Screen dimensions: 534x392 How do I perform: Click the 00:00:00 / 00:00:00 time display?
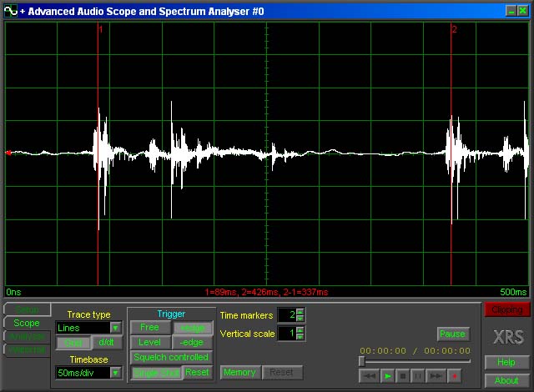pyautogui.click(x=416, y=350)
